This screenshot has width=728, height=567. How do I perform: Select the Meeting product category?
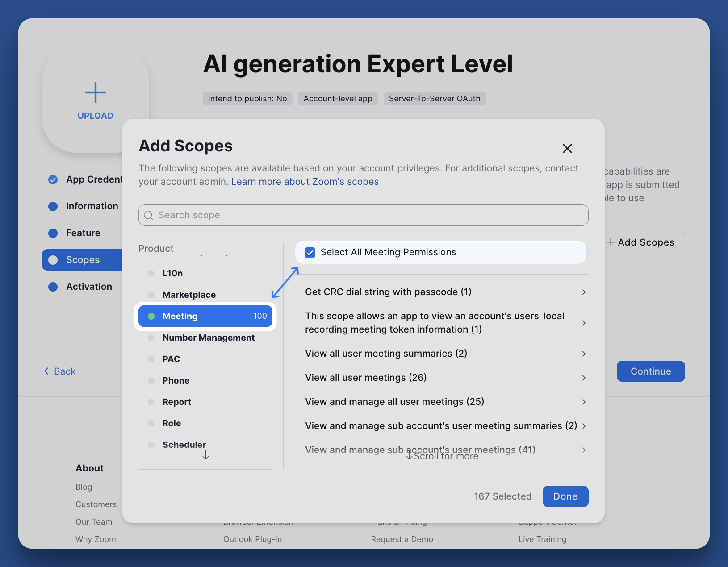pyautogui.click(x=205, y=316)
